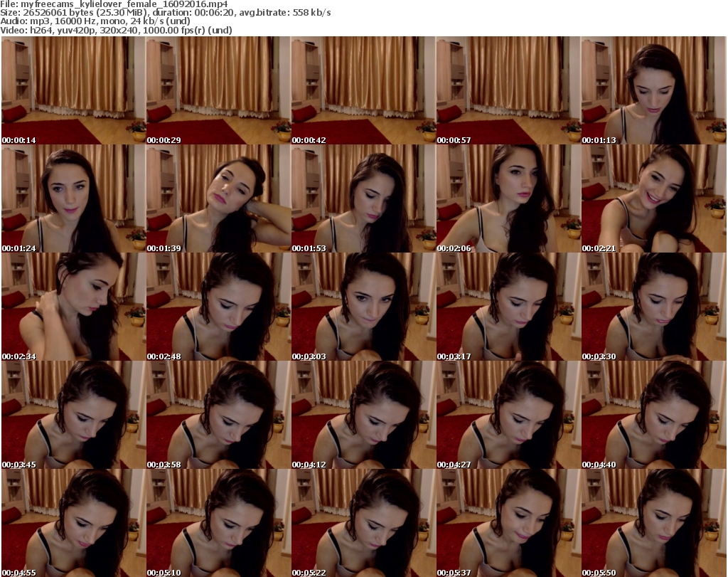Select the thumbnail stamped 00:02:34
This screenshot has height=577, width=728.
[x=73, y=307]
